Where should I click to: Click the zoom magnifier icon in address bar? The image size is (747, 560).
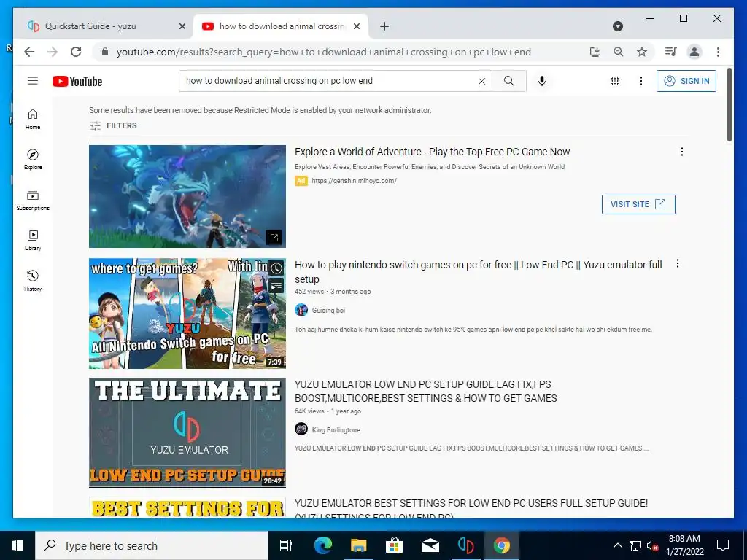click(619, 52)
